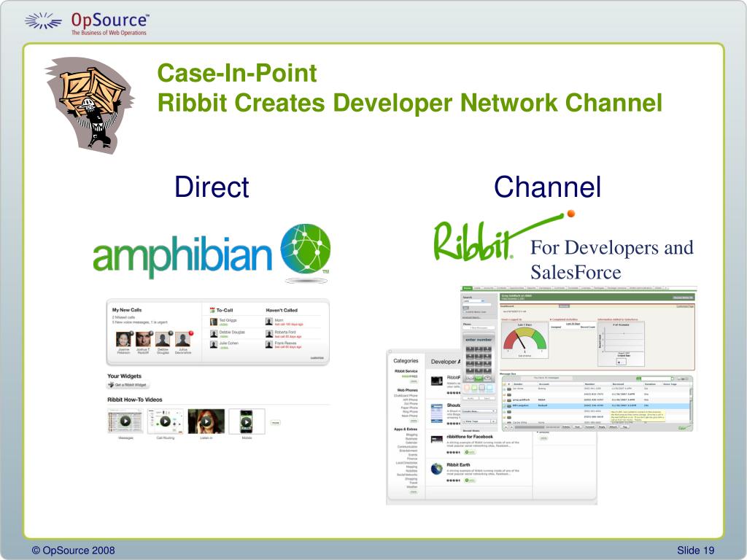The width and height of the screenshot is (747, 560).
Task: Click the green call button on dialpad
Action: click(479, 378)
